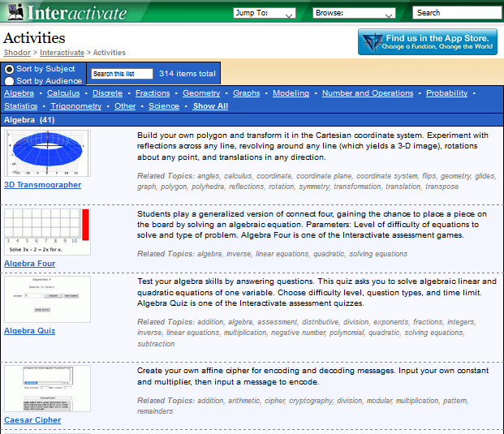Open the Fractions subject tab
The height and width of the screenshot is (434, 504).
[153, 93]
